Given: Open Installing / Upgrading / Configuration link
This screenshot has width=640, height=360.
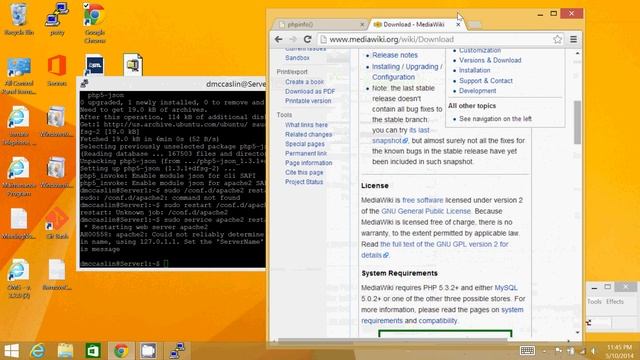Looking at the screenshot, I should click(407, 72).
